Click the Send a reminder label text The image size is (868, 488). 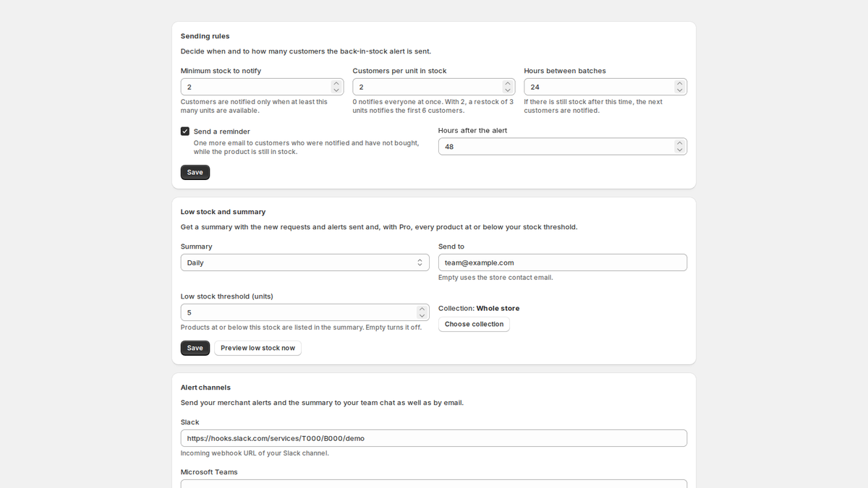(222, 132)
